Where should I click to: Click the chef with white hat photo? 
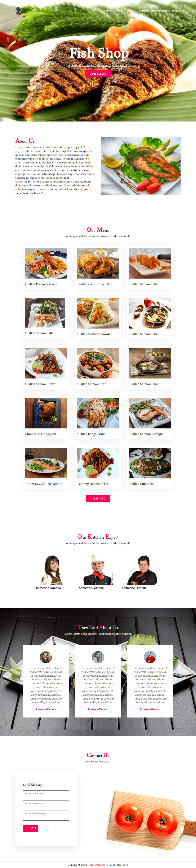98,569
